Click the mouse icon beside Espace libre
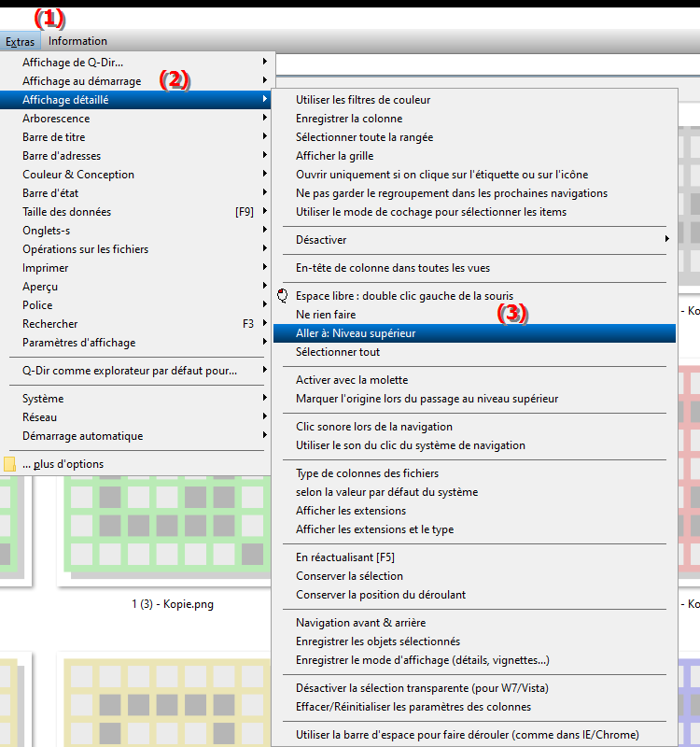This screenshot has width=700, height=747. point(284,296)
